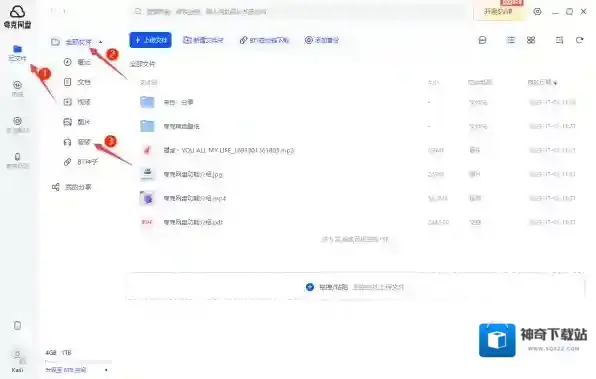Click the blue circle icon in the upload hint bar
This screenshot has width=596, height=379.
[310, 287]
